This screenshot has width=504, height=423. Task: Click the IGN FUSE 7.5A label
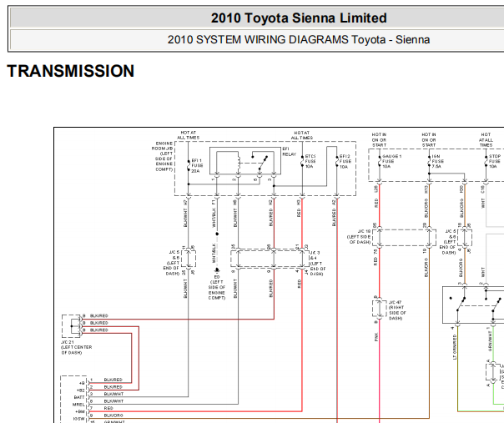point(438,162)
